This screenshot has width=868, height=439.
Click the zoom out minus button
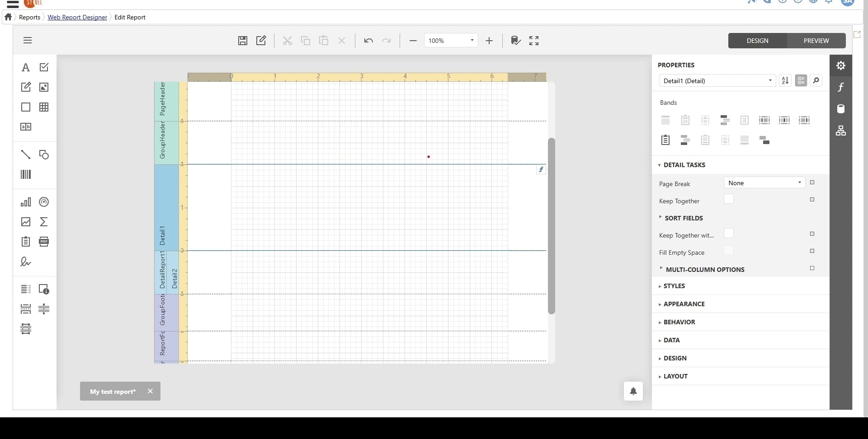(x=413, y=41)
